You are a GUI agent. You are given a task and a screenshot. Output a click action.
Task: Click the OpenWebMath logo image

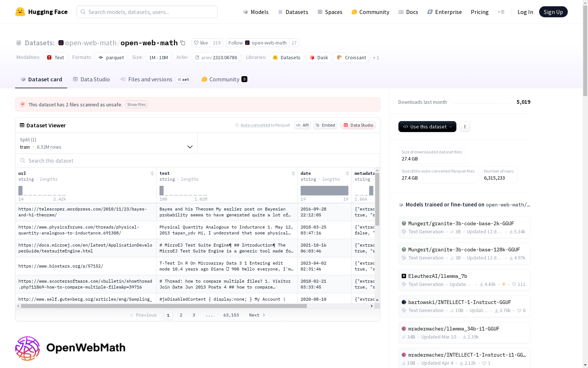coord(70,348)
